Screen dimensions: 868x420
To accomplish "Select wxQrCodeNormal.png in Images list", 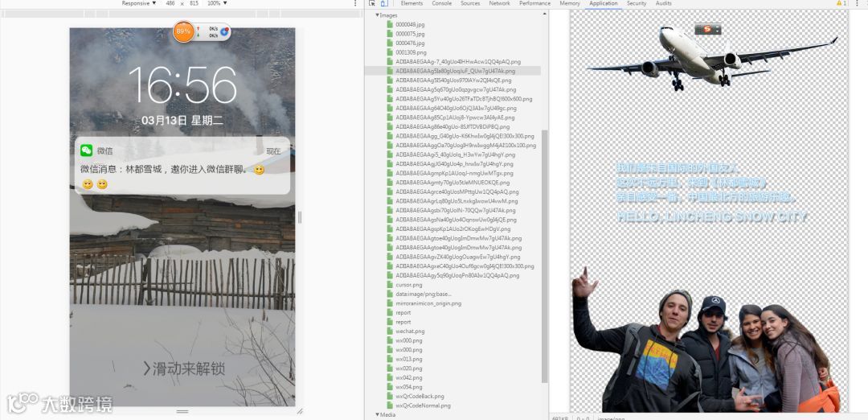I will point(423,406).
